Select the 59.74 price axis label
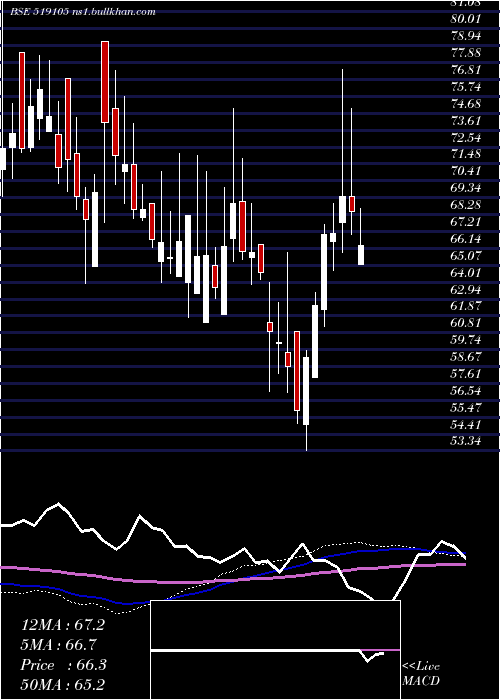The height and width of the screenshot is (700, 500). click(465, 340)
